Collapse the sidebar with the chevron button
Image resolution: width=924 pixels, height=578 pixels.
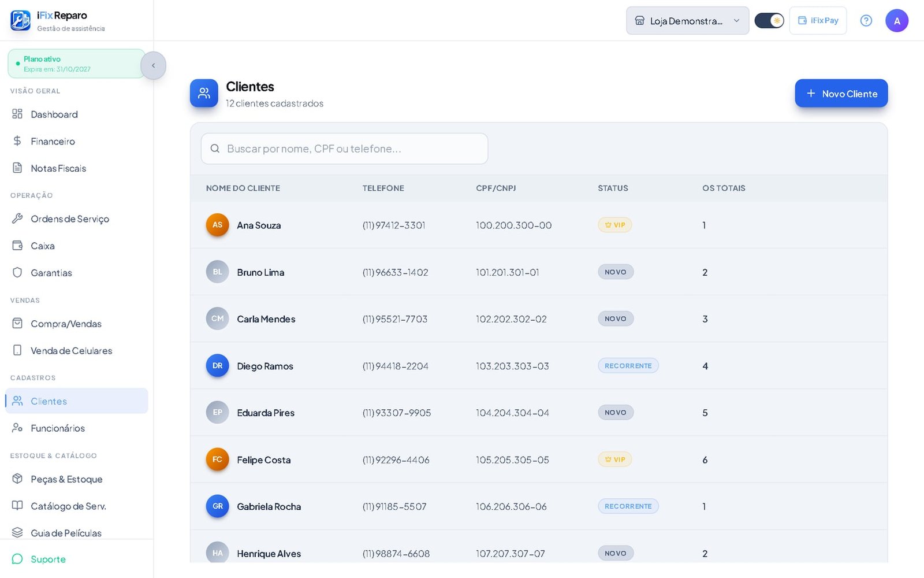pyautogui.click(x=153, y=65)
